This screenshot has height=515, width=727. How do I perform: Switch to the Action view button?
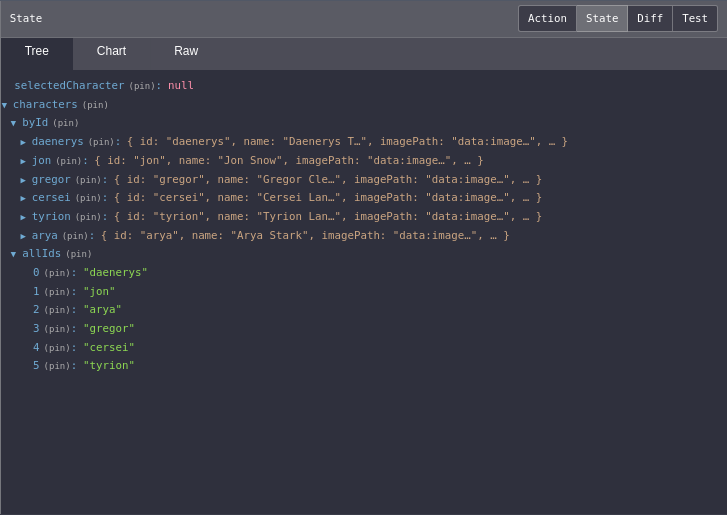coord(547,18)
